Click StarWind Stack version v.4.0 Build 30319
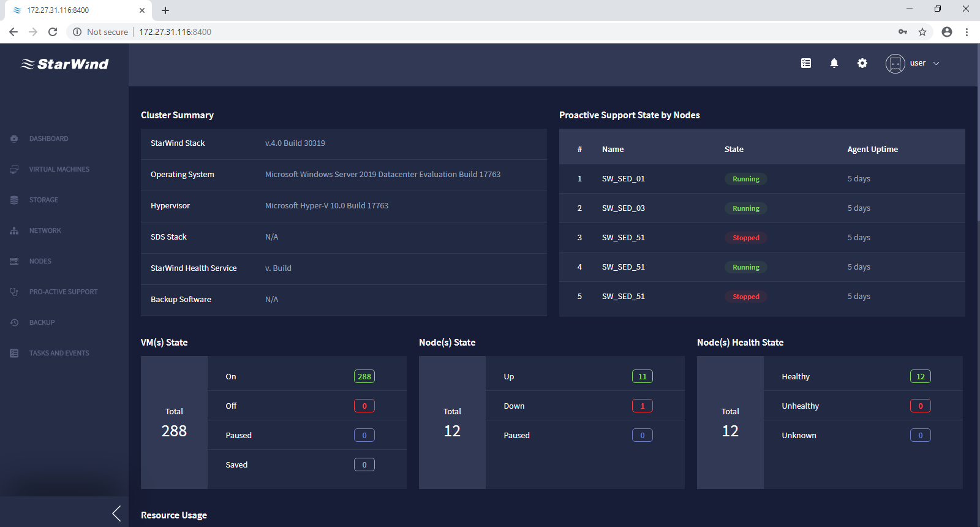This screenshot has width=980, height=527. coord(295,143)
